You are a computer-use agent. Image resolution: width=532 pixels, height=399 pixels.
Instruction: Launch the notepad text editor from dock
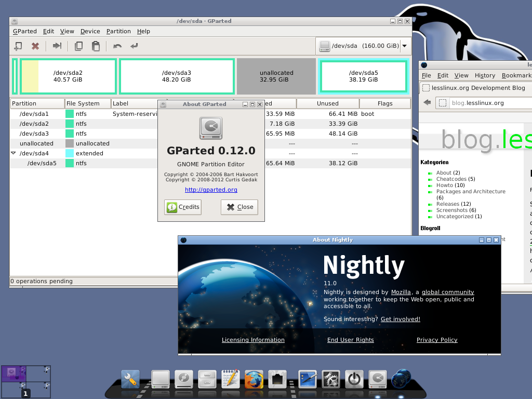pyautogui.click(x=230, y=379)
